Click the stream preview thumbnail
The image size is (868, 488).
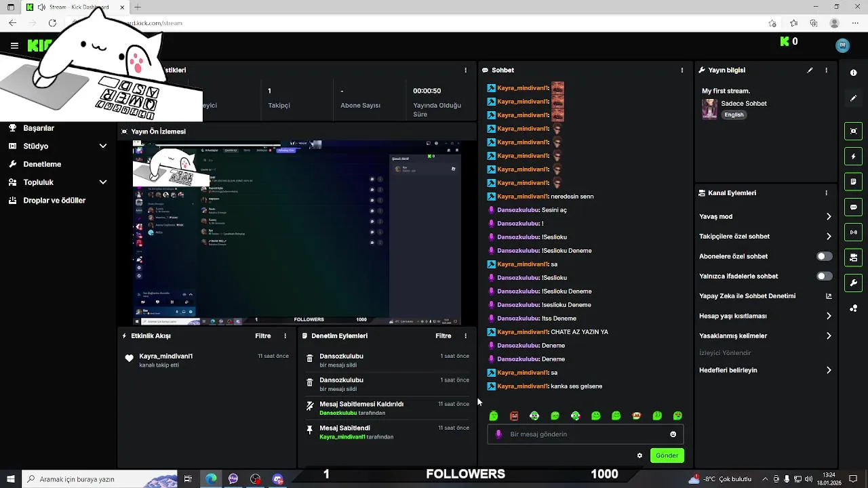coord(296,232)
